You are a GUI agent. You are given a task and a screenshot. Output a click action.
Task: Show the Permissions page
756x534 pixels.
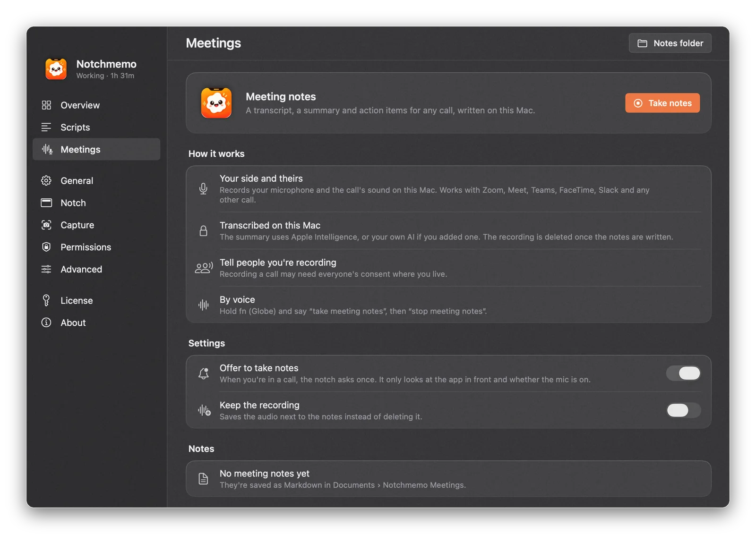96,247
